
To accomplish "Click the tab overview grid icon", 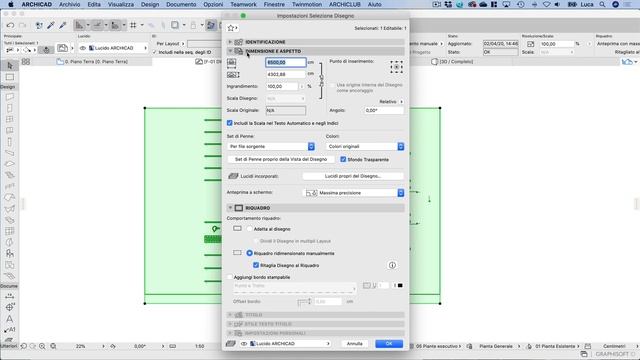I will coord(26,62).
